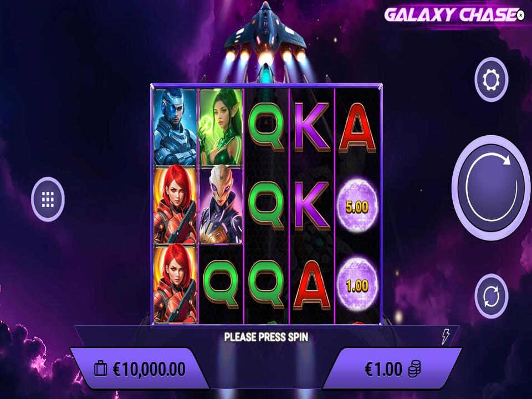This screenshot has height=399, width=532.
Task: Select the 1.00 purple orb symbol
Action: coord(357,285)
